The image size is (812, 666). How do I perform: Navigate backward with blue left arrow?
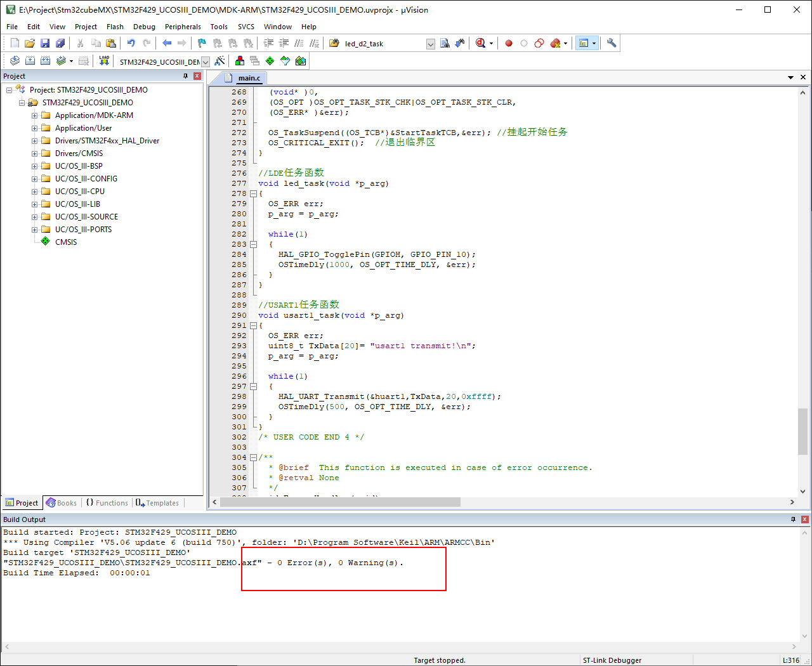coord(167,43)
